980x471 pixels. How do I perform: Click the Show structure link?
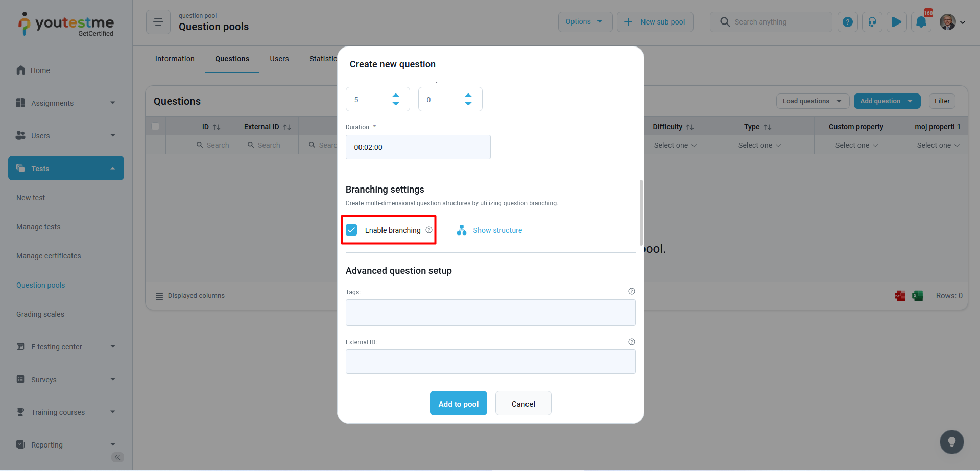497,230
